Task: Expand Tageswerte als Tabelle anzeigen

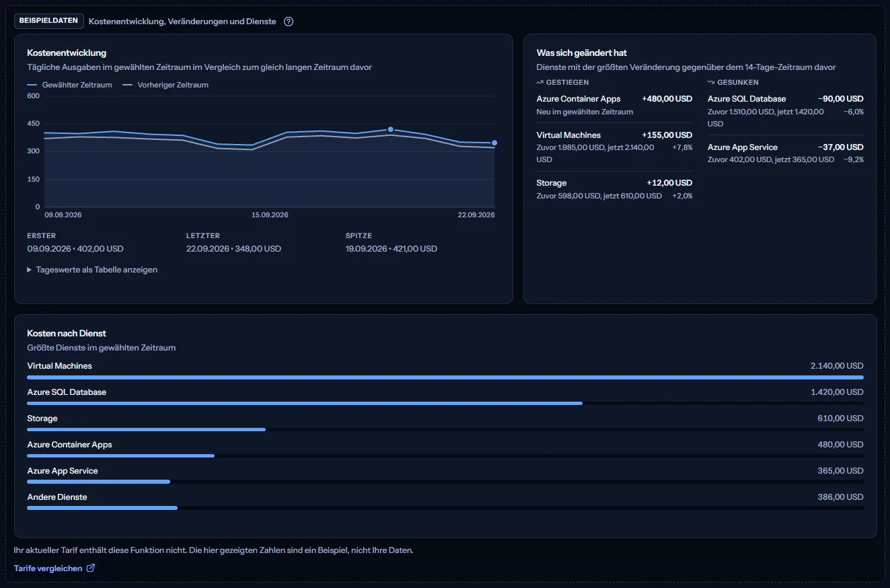Action: click(x=92, y=270)
